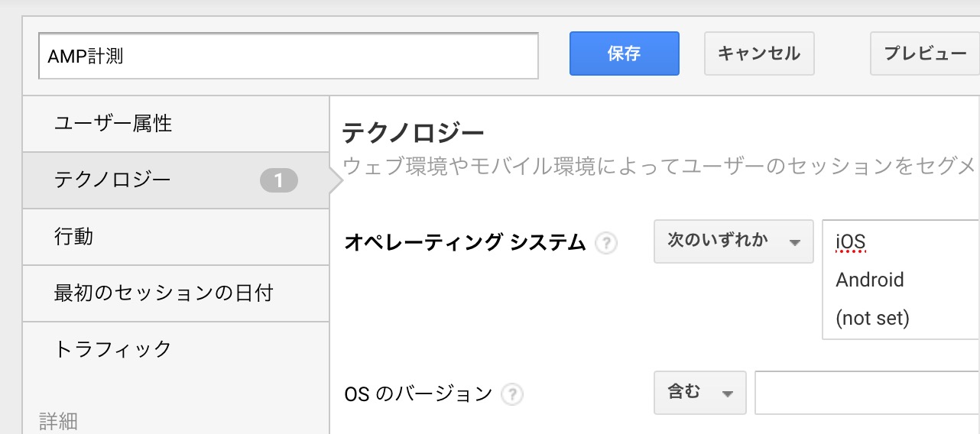Focus the segment name field AMP計測
This screenshot has height=434, width=980.
click(x=288, y=56)
